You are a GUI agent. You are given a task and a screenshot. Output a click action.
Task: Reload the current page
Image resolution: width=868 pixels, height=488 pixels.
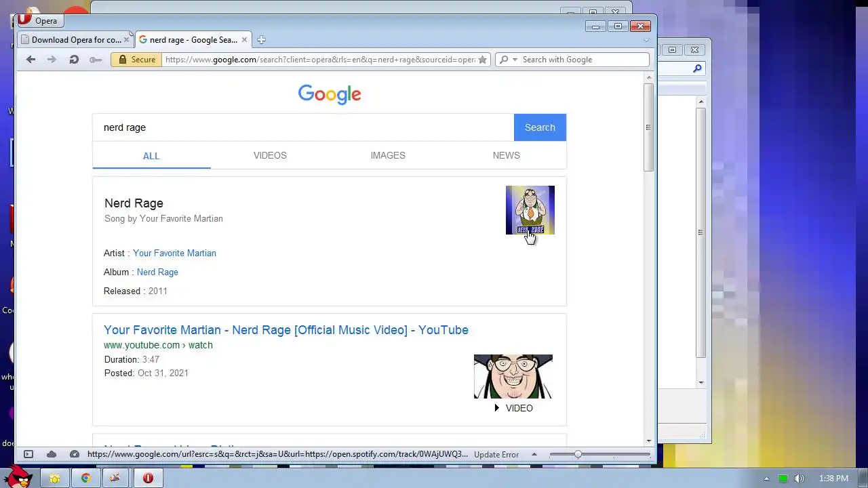click(x=74, y=60)
